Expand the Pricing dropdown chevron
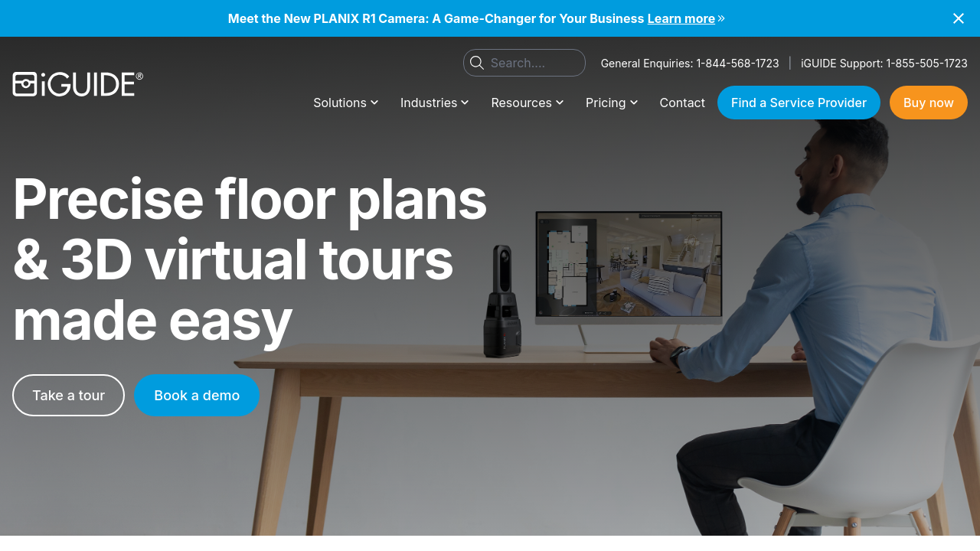Viewport: 980px width, 551px height. coord(634,103)
